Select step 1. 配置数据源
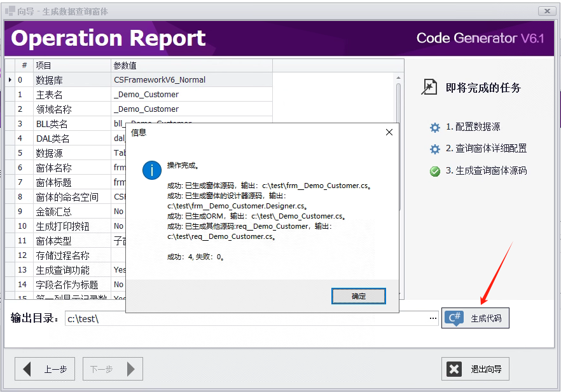Screen dimensions: 561x392 [473, 127]
